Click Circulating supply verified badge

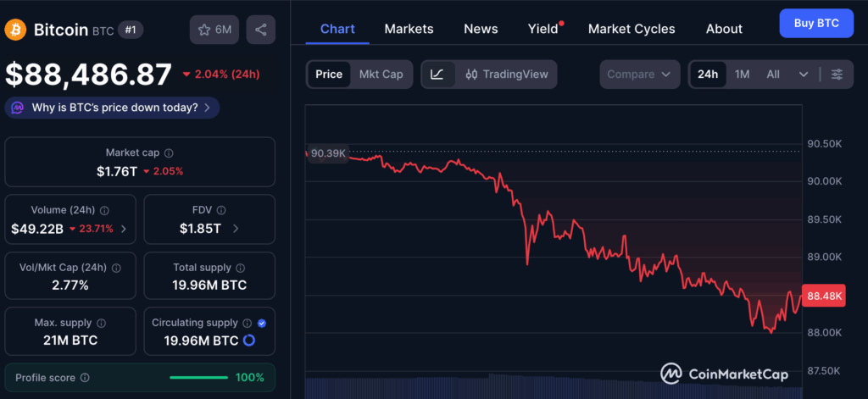(x=261, y=323)
